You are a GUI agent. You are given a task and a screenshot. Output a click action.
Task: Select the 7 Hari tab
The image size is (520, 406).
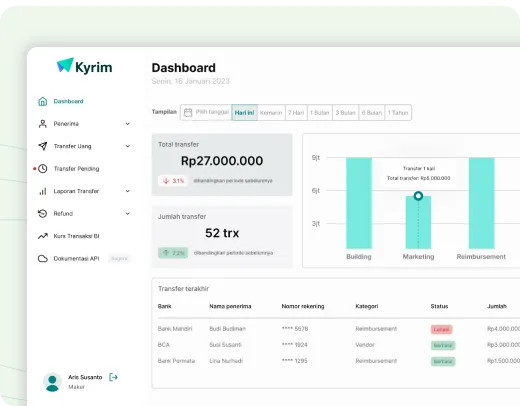click(x=296, y=113)
